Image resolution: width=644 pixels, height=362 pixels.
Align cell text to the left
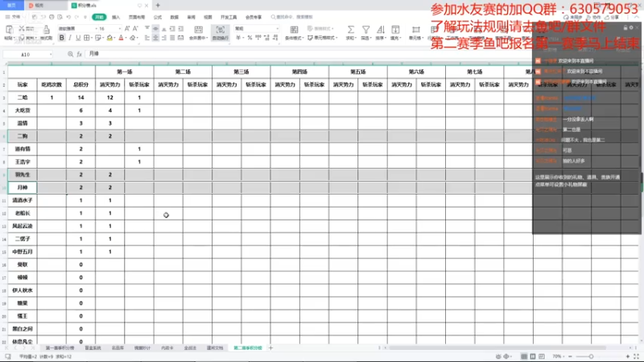147,38
